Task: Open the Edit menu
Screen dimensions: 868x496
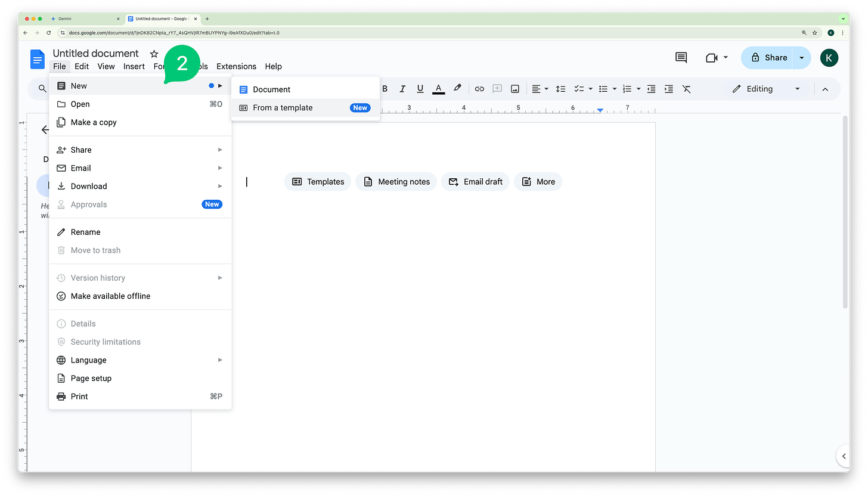Action: point(82,66)
